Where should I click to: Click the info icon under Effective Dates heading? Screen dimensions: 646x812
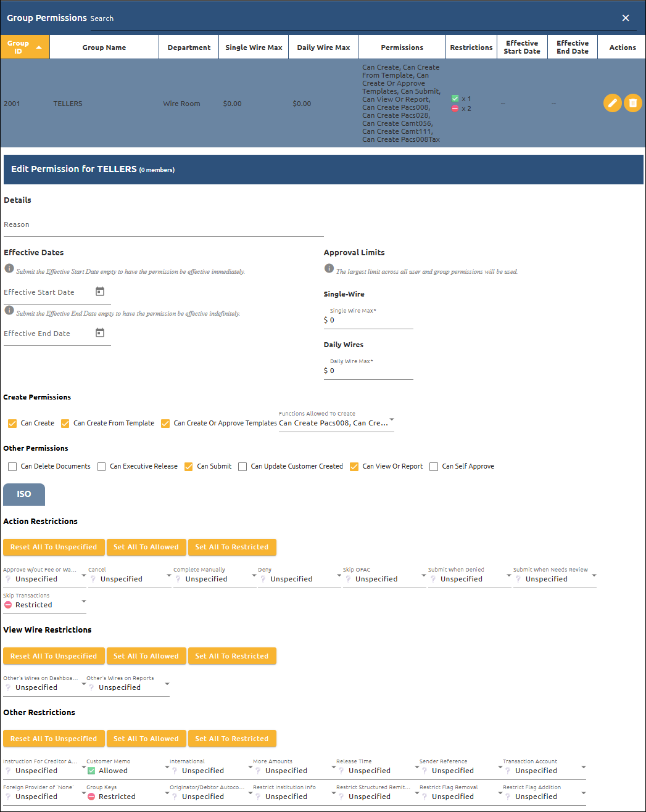click(x=9, y=268)
